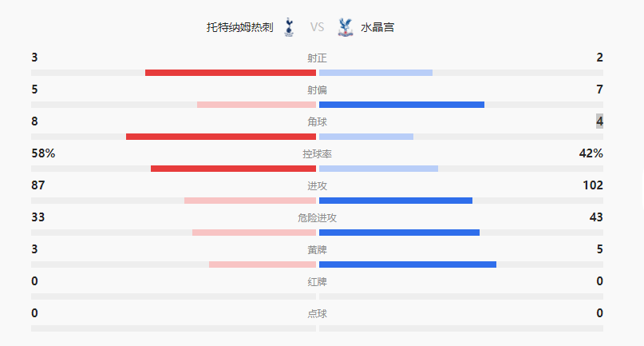
Task: Click the red 控球率 possession bar
Action: (233, 169)
